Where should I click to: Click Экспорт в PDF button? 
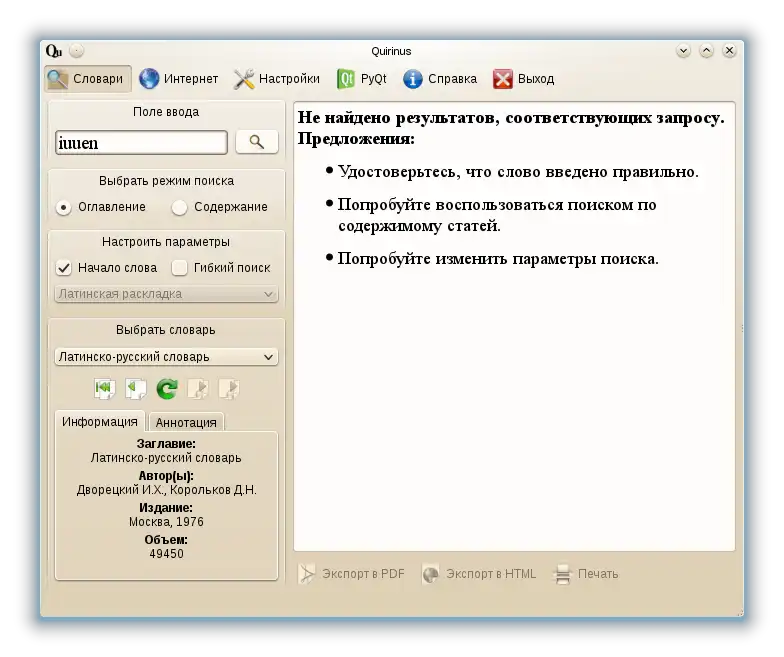click(x=352, y=574)
